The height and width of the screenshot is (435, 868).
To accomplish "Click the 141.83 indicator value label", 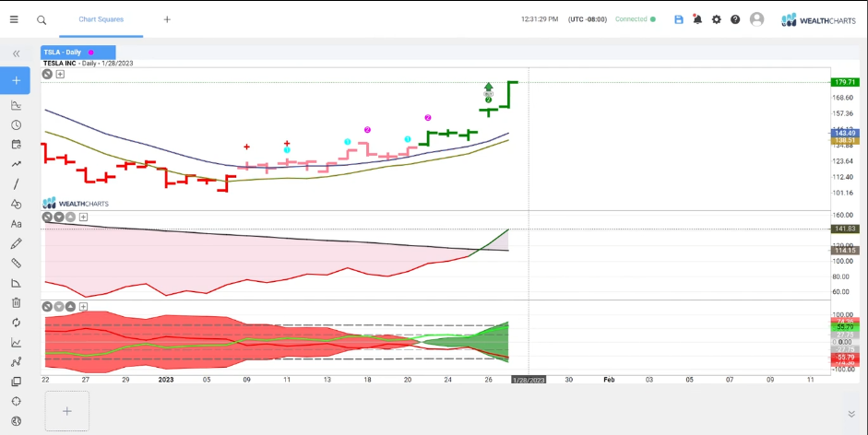I will [845, 229].
